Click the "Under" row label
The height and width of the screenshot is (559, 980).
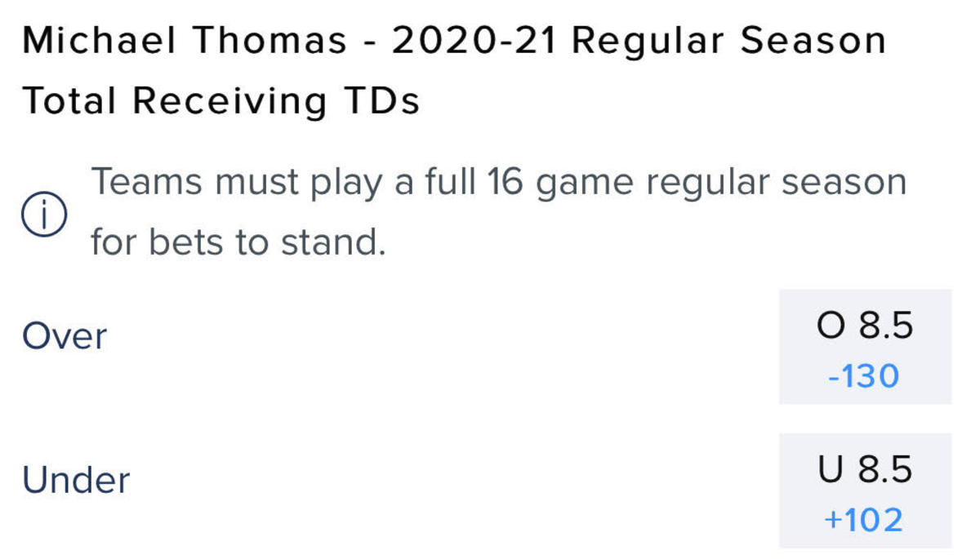pos(76,480)
